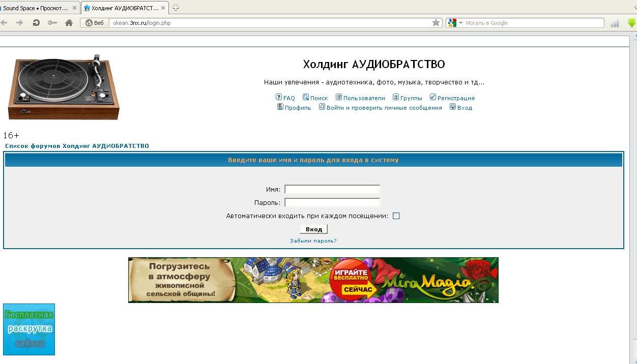Open the Забыли пароль? link
This screenshot has width=637, height=364.
(313, 241)
